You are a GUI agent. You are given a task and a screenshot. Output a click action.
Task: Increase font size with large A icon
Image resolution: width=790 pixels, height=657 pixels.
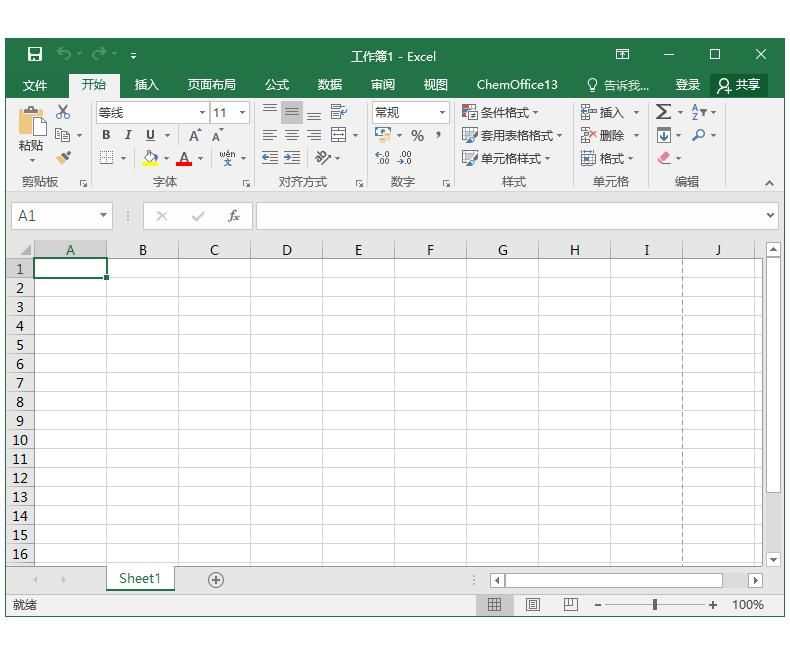(x=194, y=135)
